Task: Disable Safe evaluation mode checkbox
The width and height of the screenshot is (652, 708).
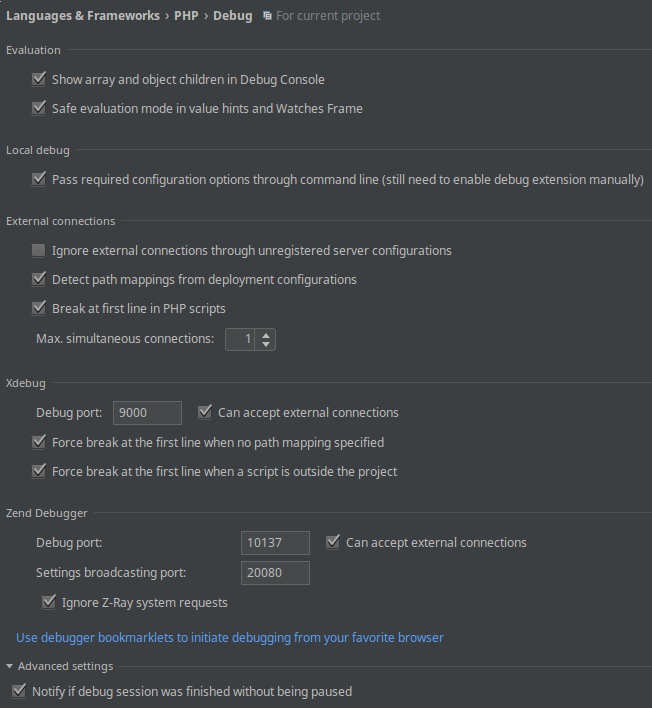Action: coord(39,108)
